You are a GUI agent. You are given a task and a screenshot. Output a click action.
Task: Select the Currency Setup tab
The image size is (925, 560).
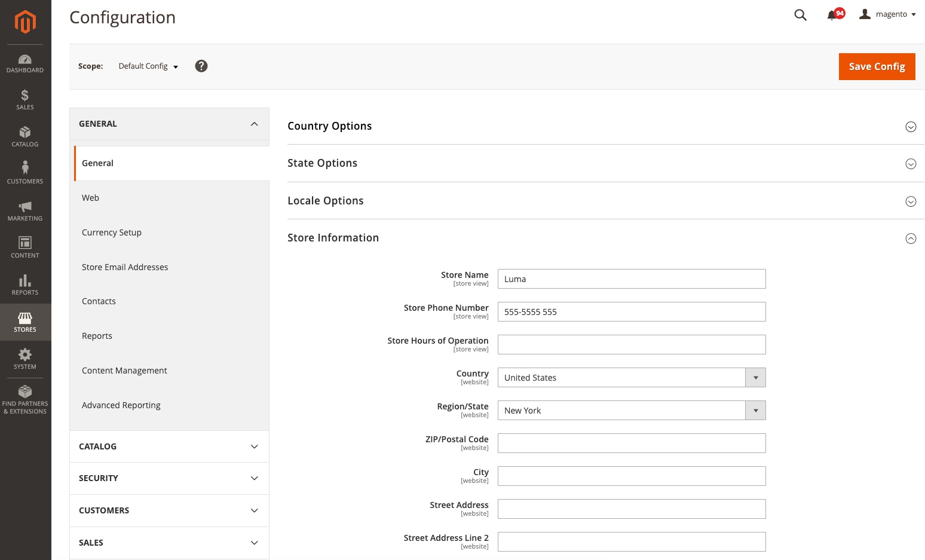[112, 232]
